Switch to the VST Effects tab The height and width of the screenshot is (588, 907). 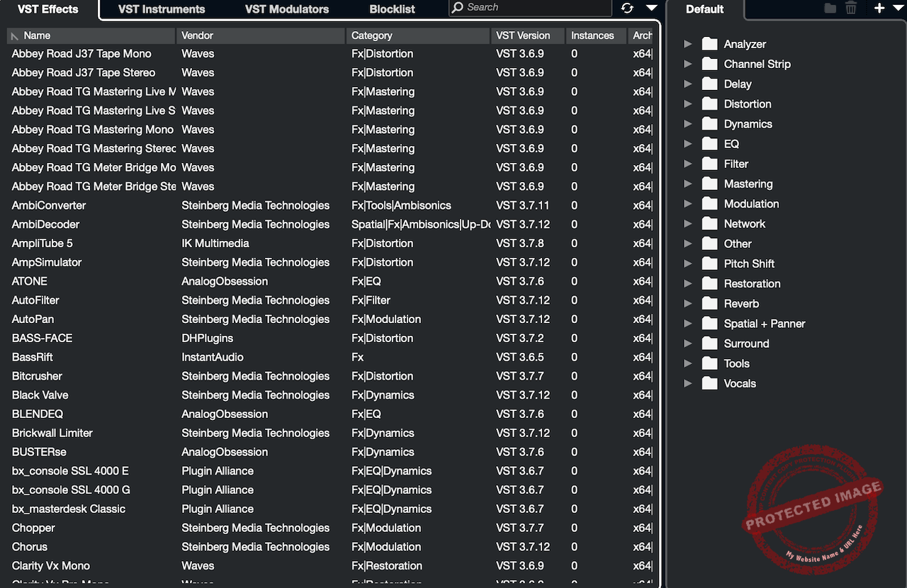[48, 9]
